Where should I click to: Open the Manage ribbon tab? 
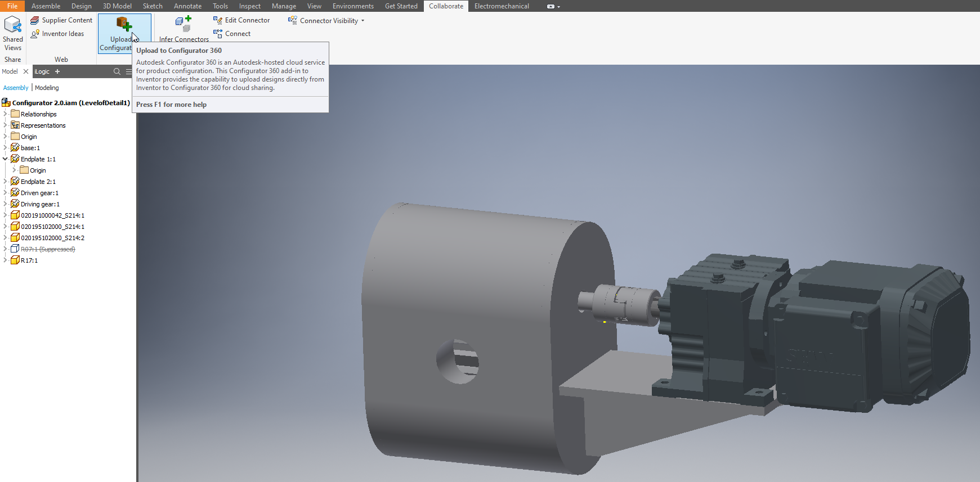point(284,6)
